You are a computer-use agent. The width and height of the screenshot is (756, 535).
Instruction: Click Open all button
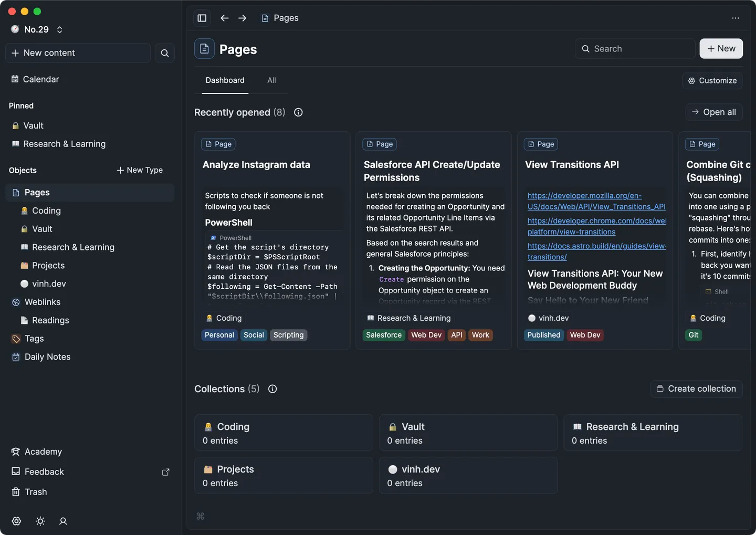714,112
